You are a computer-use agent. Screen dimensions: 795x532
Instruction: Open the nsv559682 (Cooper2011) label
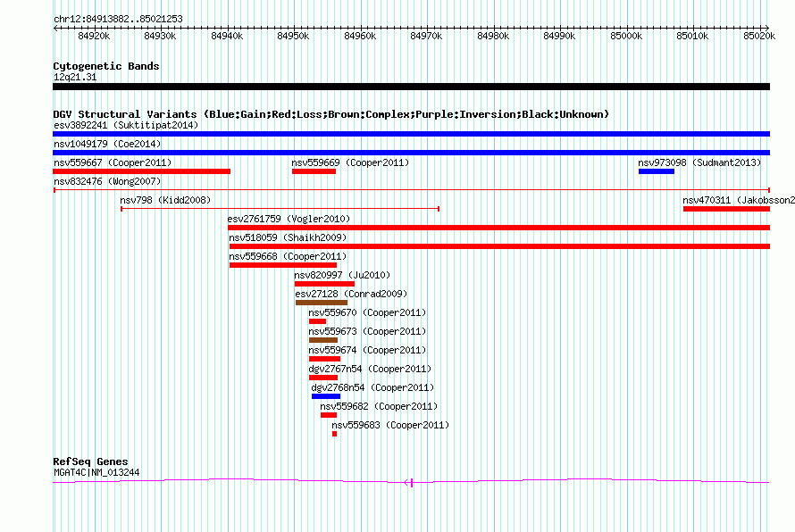pyautogui.click(x=379, y=406)
